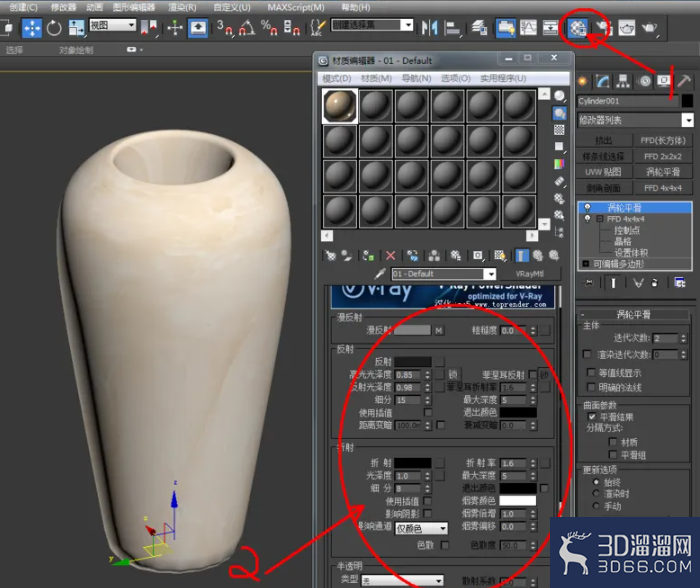Check the 使用插值 box in 反射 group
Viewport: 700px width, 588px height.
pyautogui.click(x=428, y=412)
